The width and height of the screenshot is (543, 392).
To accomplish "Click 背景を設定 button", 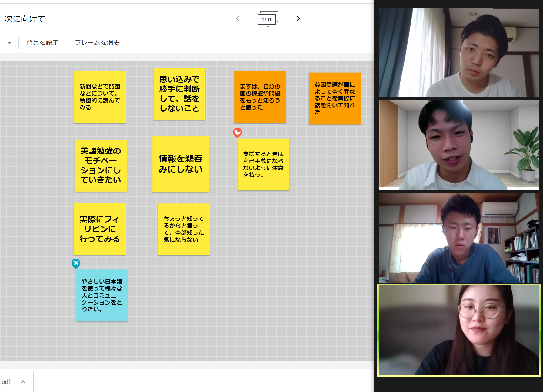I will pyautogui.click(x=43, y=43).
